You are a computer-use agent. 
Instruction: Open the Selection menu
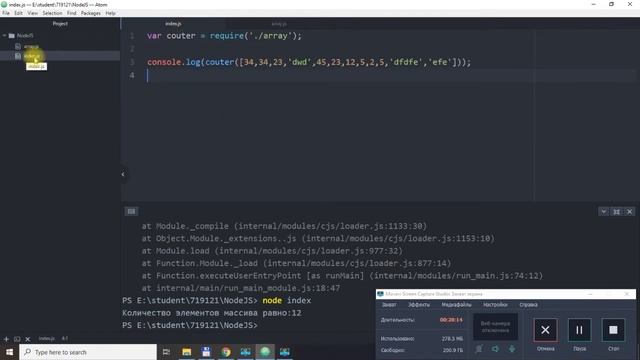52,13
